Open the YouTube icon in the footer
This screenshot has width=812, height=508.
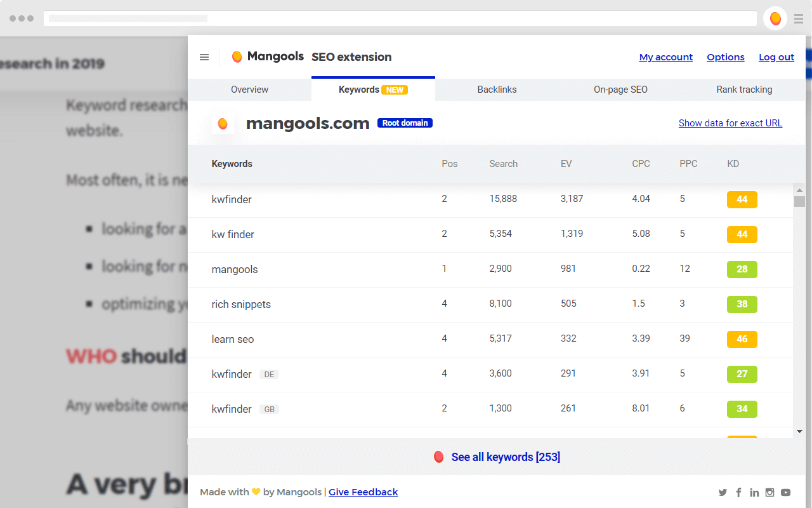point(785,492)
